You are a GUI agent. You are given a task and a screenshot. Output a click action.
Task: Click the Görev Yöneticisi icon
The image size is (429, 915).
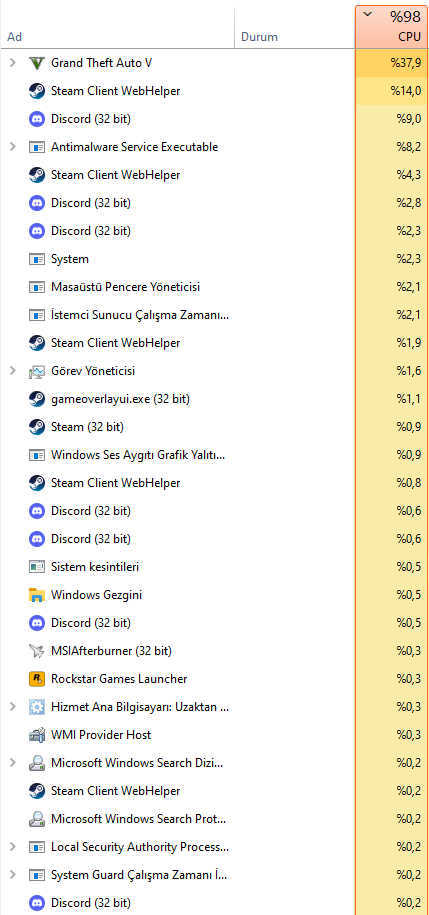(x=37, y=371)
